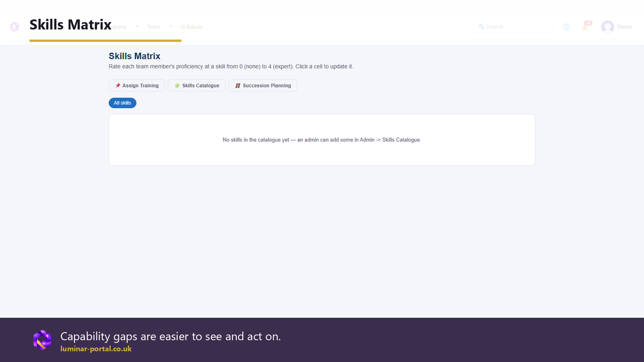Select the All skills filter pill
Image resolution: width=644 pixels, height=362 pixels.
pos(122,103)
